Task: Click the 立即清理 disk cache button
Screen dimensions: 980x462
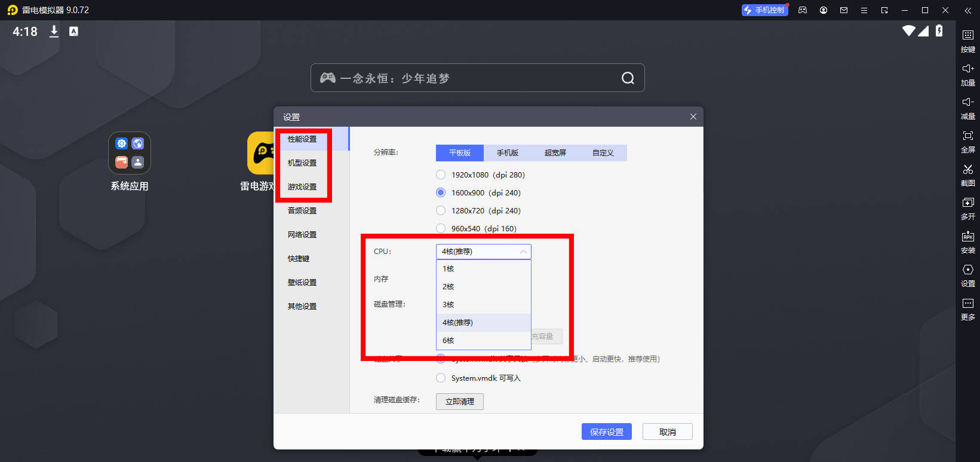Action: coord(459,402)
